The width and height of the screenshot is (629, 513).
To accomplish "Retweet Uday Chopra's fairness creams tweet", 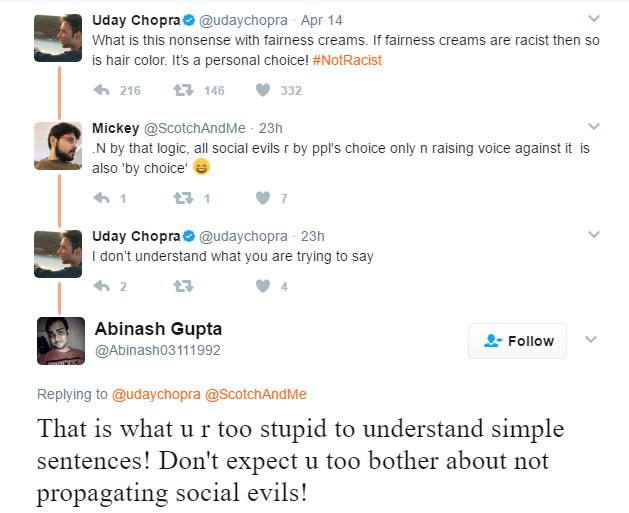I will pyautogui.click(x=183, y=91).
